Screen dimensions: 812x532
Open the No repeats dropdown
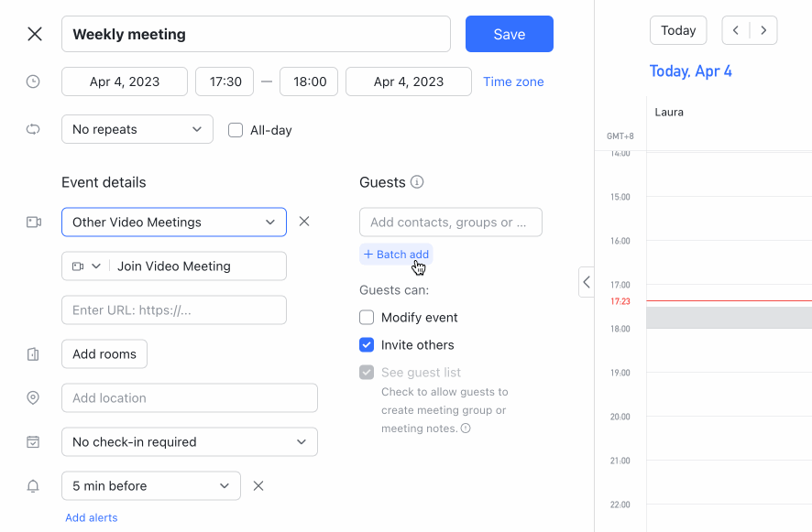(137, 129)
